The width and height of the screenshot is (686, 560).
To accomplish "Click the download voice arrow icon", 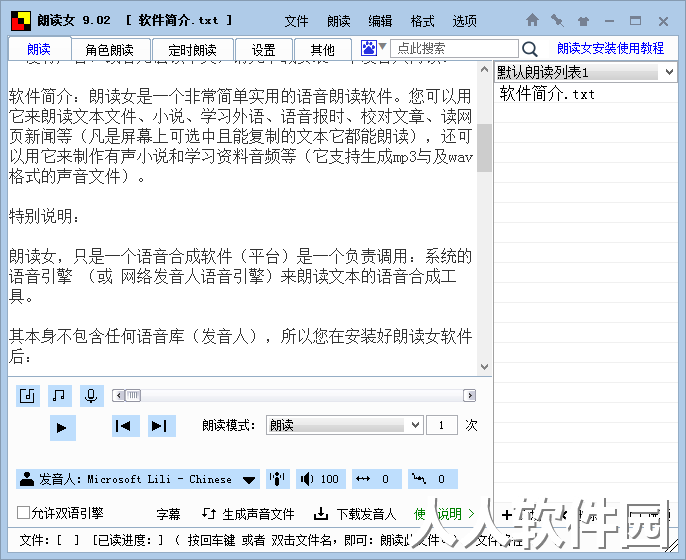I will pos(321,514).
